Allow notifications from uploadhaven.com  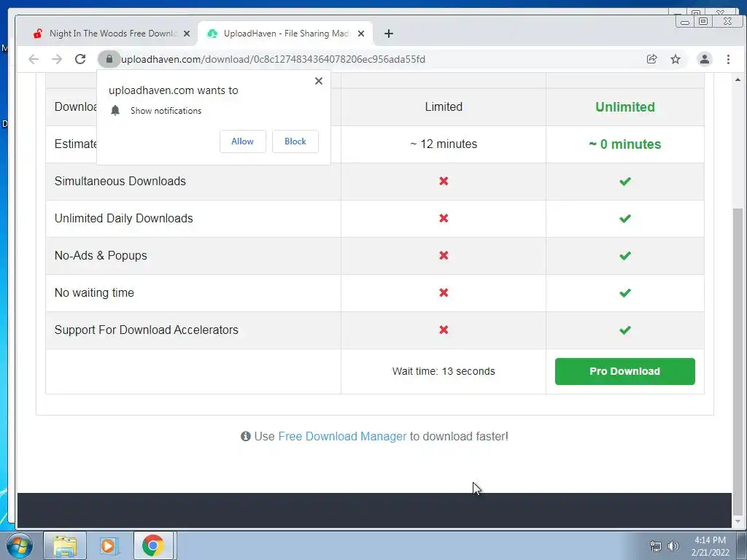coord(242,141)
